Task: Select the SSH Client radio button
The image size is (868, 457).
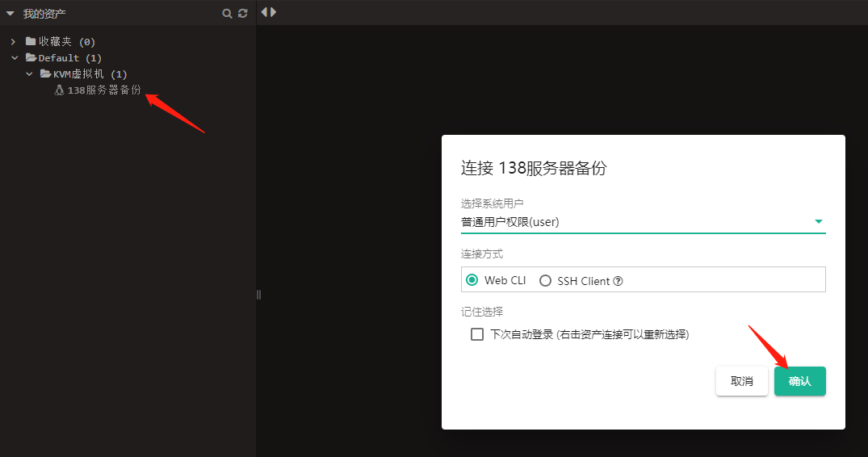Action: coord(545,280)
